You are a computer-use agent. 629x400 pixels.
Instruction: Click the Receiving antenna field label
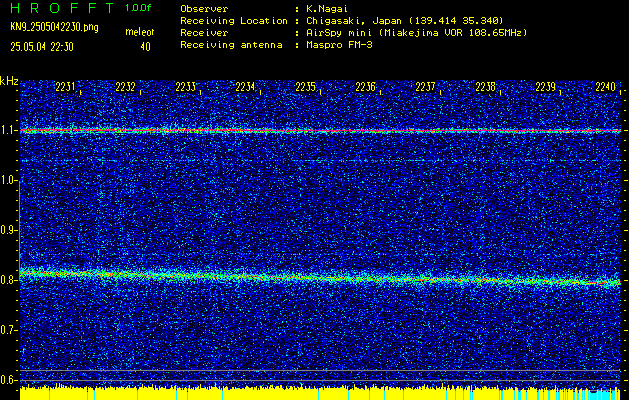coord(231,45)
